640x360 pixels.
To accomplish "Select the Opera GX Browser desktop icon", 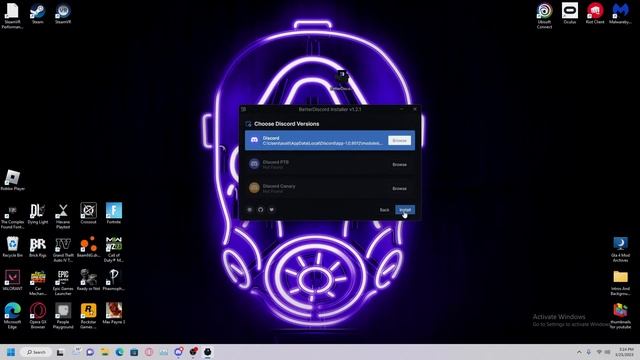I will (38, 316).
